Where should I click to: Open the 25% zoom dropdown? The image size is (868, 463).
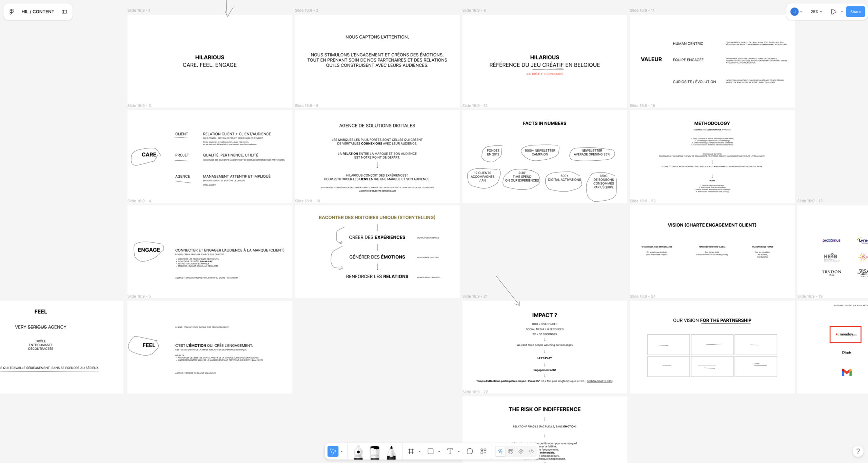(x=816, y=12)
